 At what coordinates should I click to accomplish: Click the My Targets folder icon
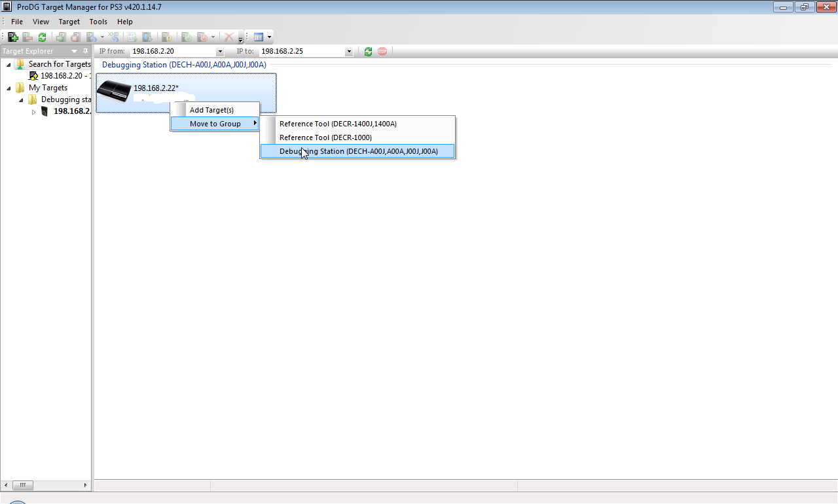click(20, 88)
